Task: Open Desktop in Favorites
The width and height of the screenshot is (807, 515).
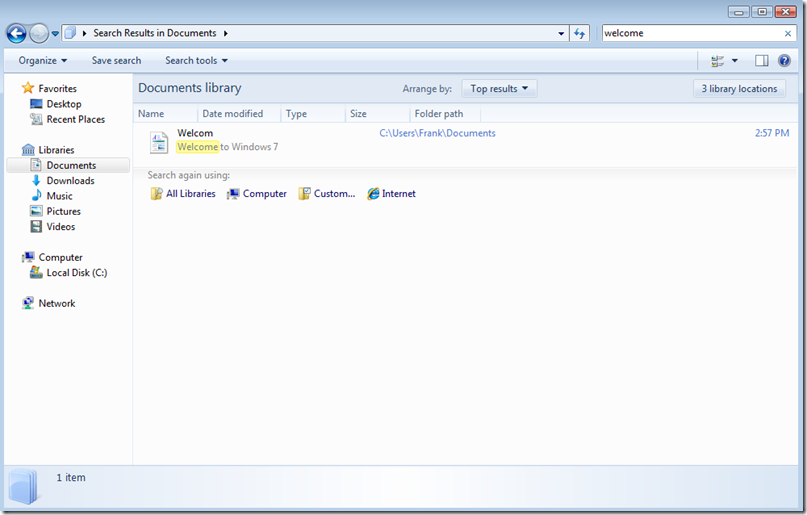Action: click(x=64, y=104)
